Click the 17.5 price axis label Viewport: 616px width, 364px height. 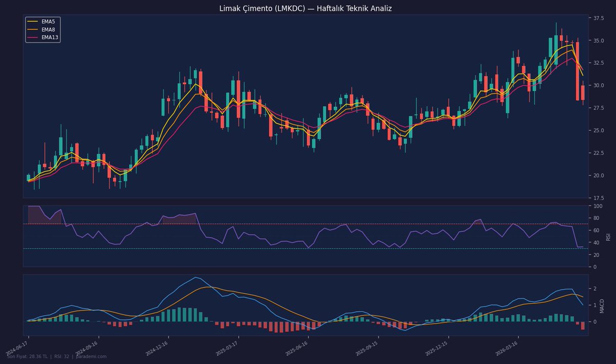click(598, 198)
